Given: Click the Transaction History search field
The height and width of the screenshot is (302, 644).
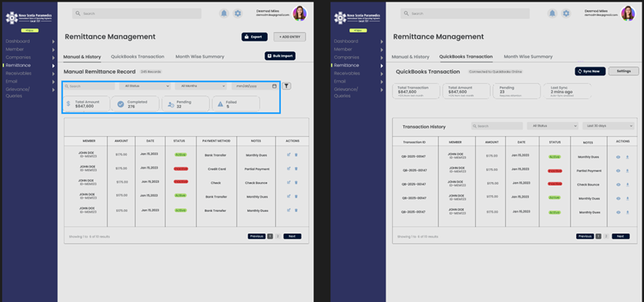Looking at the screenshot, I should 496,126.
